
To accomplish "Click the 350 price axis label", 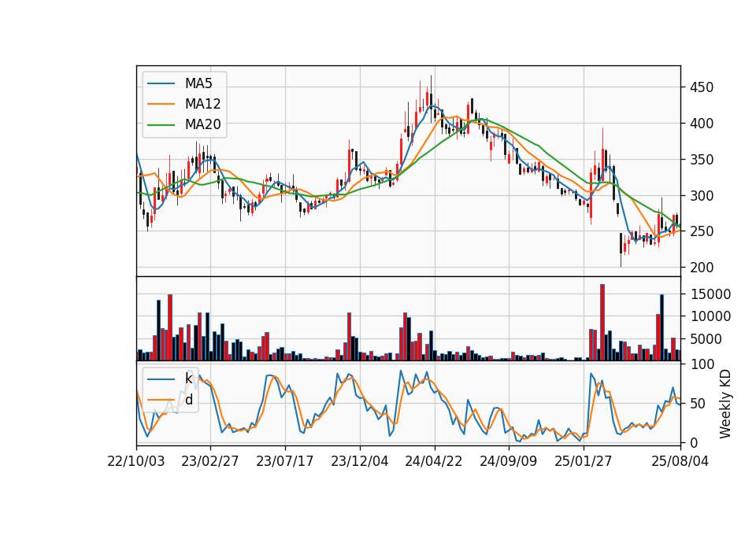I will 702,160.
